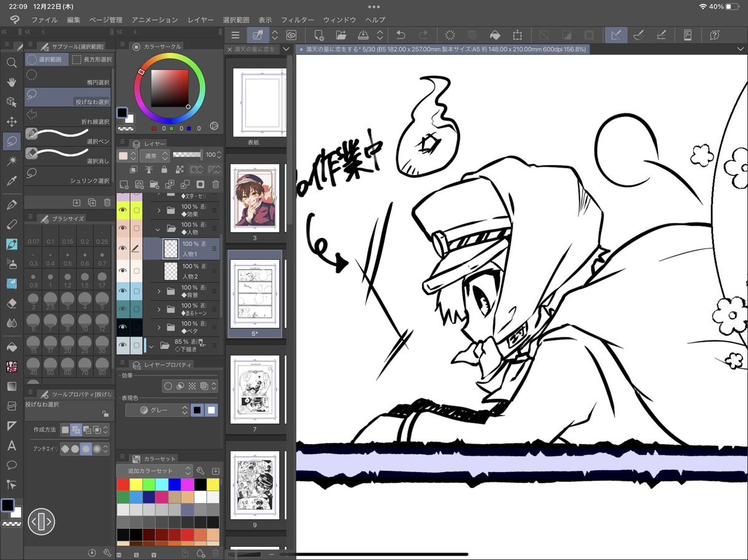Open the smartphone companion mode icon
The image size is (748, 560).
pos(688,35)
